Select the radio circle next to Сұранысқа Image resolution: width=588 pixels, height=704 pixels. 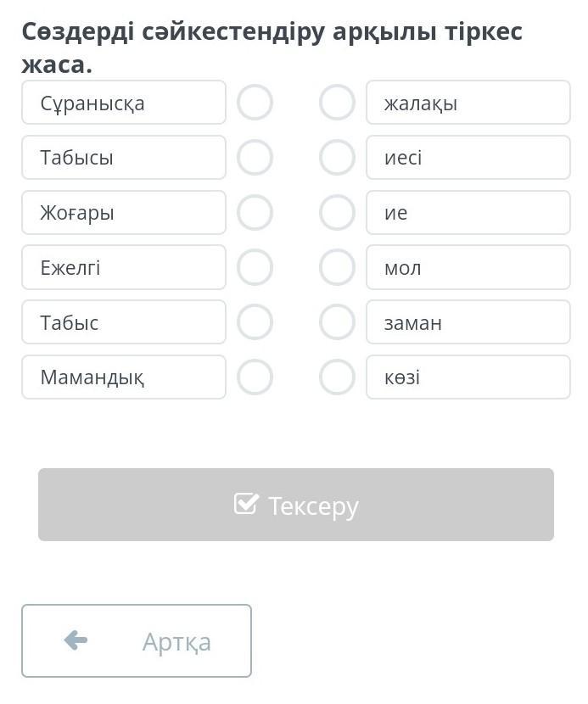[255, 103]
